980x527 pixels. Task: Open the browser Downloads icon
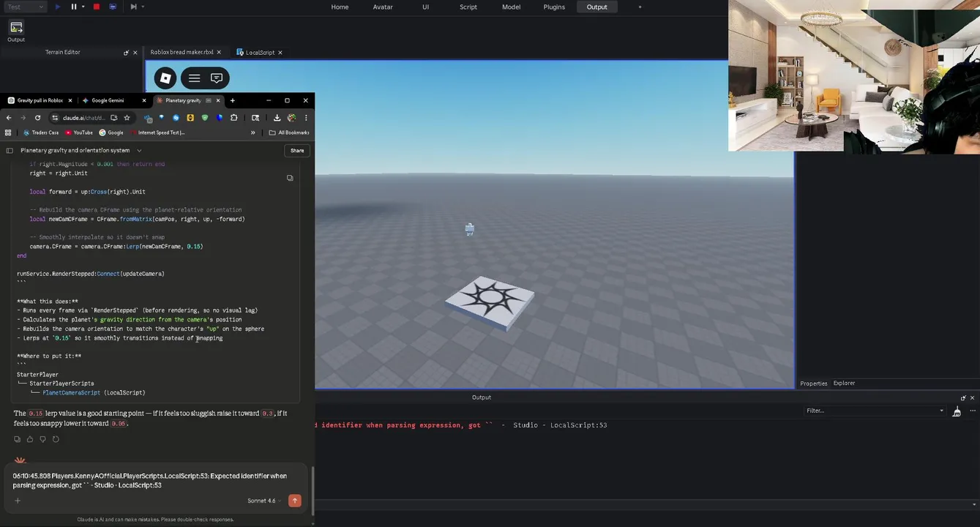point(277,117)
